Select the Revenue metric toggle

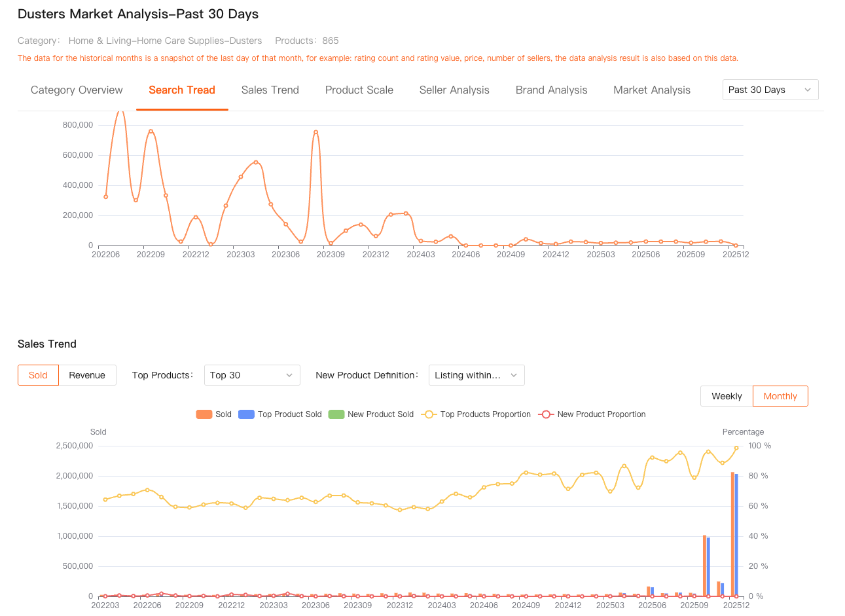click(x=87, y=375)
